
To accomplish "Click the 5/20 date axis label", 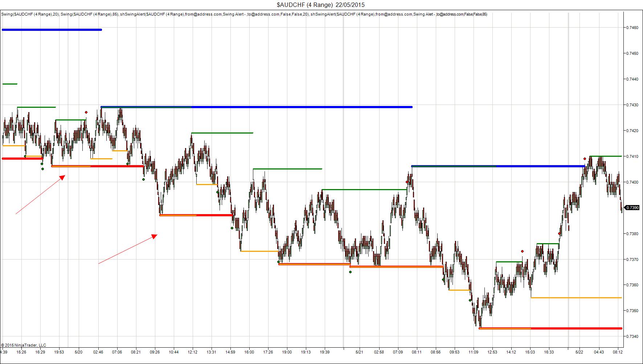I will [78, 352].
